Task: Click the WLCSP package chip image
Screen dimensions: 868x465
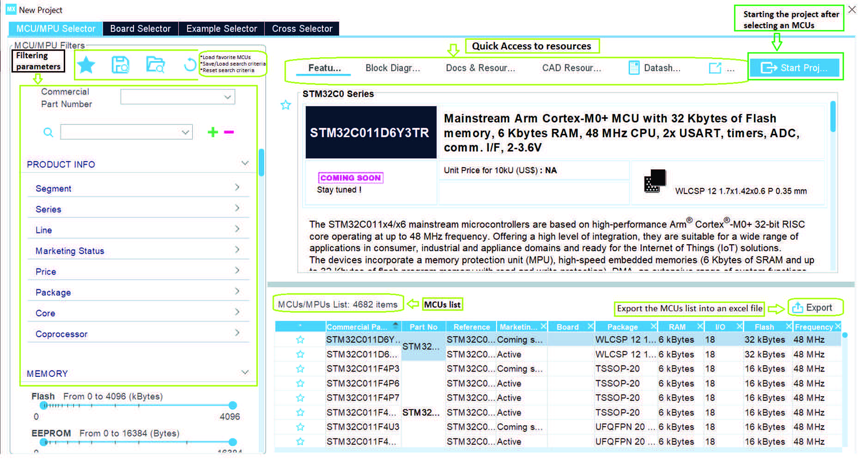Action: [x=655, y=181]
